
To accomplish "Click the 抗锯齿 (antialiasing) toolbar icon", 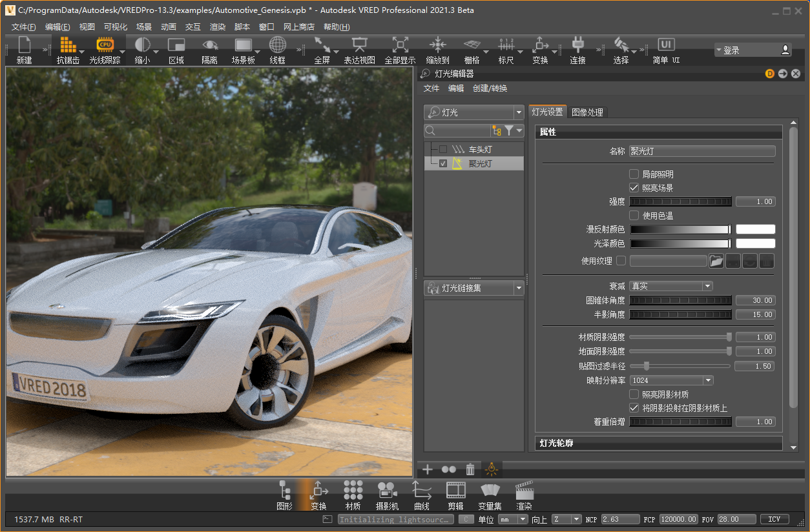I will (68, 45).
